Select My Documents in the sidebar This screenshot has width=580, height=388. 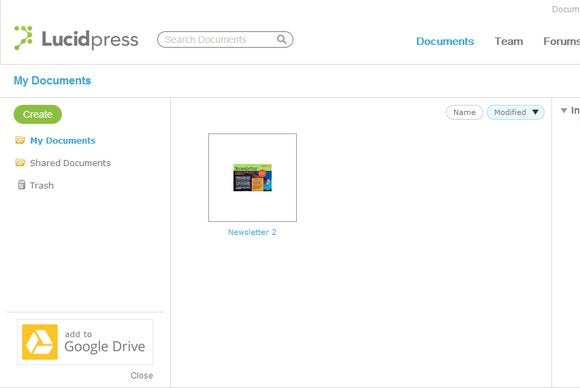(63, 141)
